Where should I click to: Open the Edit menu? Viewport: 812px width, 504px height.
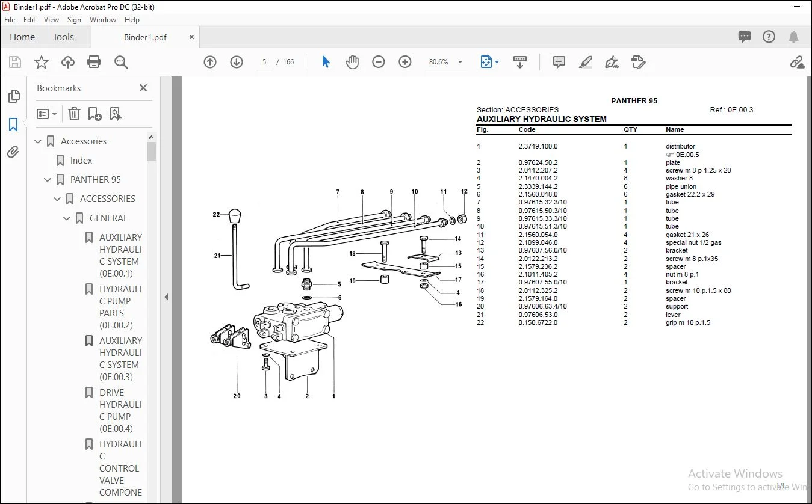pos(29,20)
